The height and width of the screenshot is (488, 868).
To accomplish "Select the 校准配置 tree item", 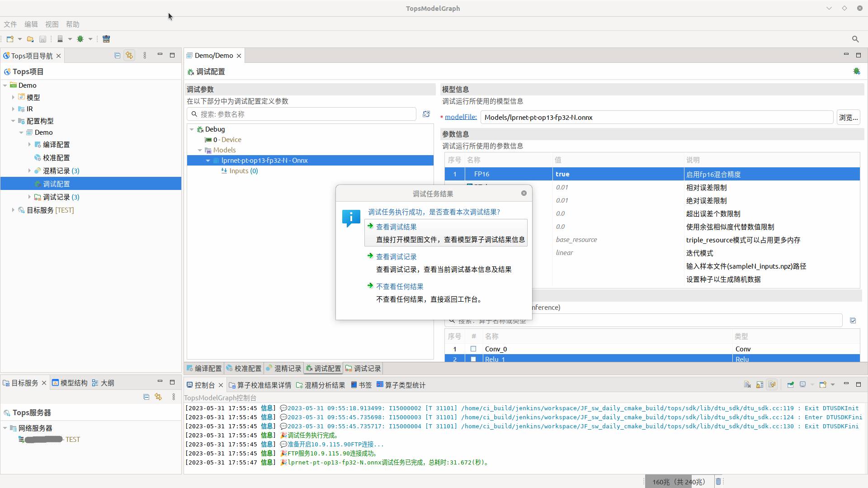I will click(x=56, y=157).
